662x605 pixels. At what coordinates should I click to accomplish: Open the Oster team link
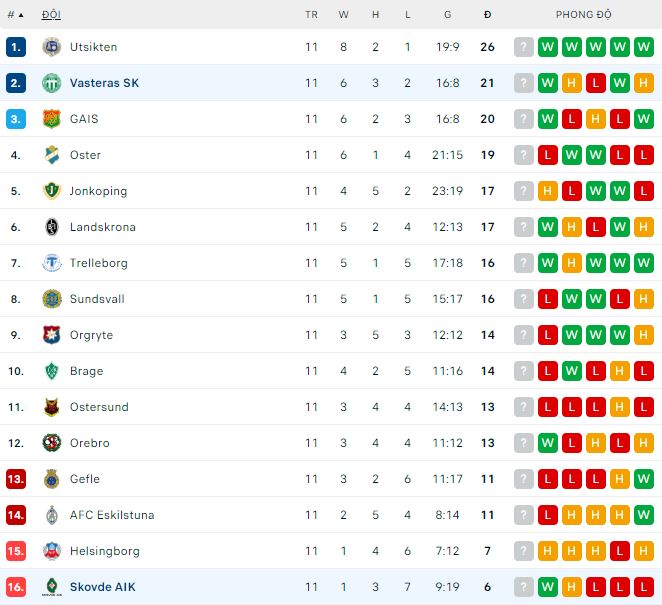pyautogui.click(x=85, y=155)
